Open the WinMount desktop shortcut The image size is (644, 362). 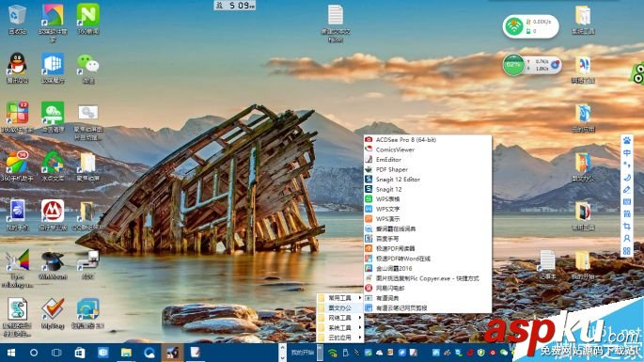coord(53,264)
